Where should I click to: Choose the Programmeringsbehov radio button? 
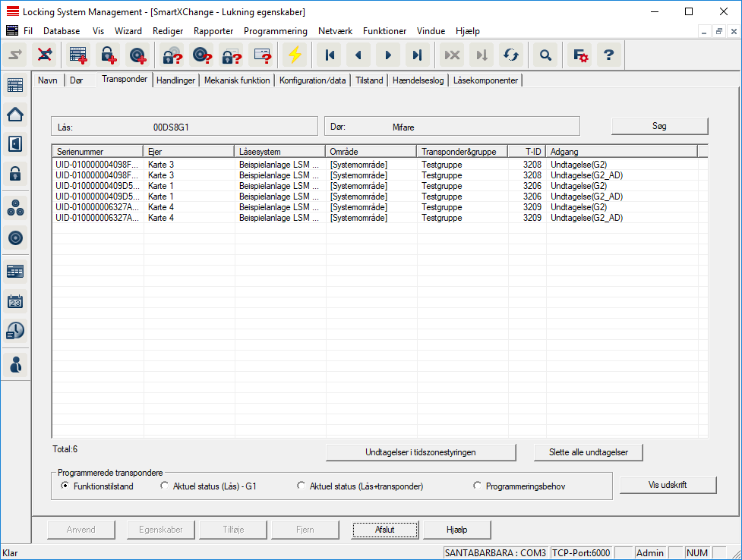[x=477, y=486]
